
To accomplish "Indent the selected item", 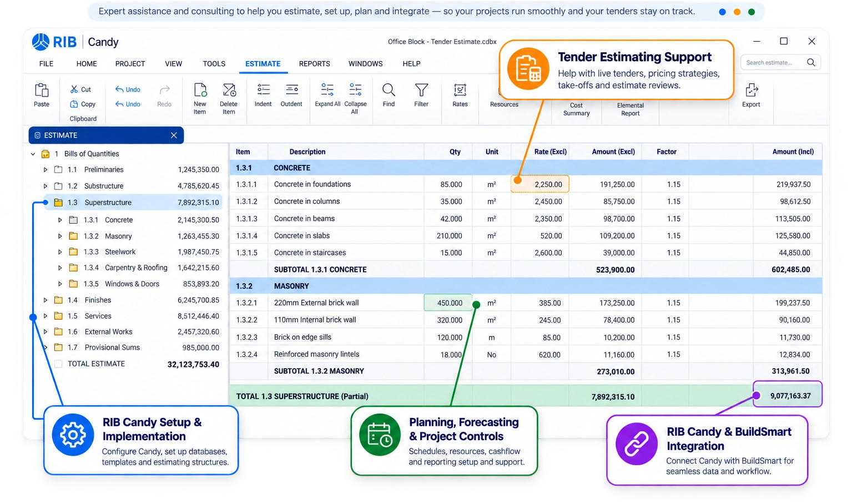I will click(263, 89).
